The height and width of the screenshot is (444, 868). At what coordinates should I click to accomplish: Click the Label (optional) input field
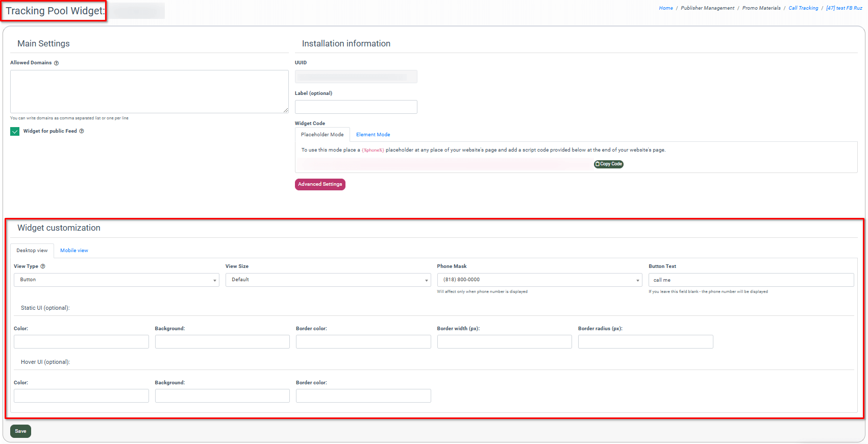point(356,107)
